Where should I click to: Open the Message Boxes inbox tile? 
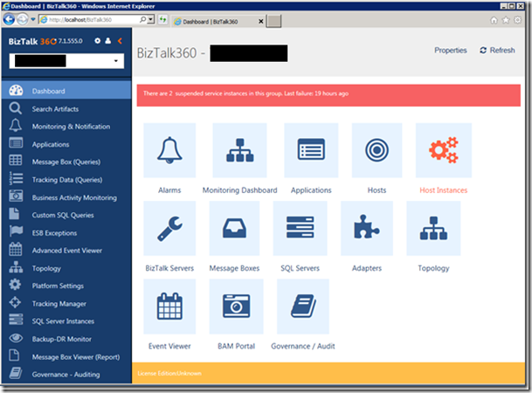click(x=234, y=228)
